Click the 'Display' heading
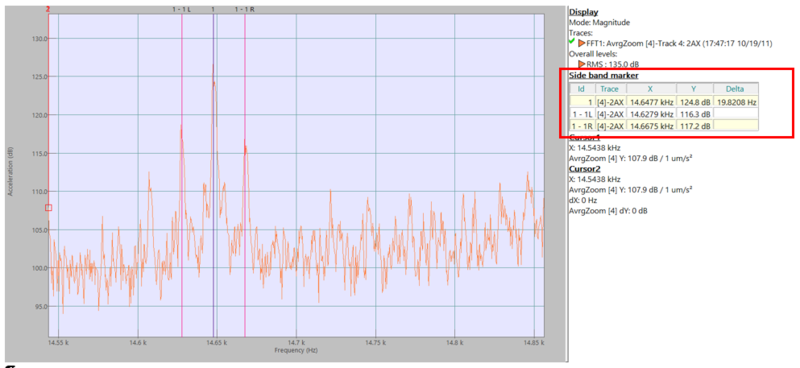The width and height of the screenshot is (800, 368). [x=584, y=12]
